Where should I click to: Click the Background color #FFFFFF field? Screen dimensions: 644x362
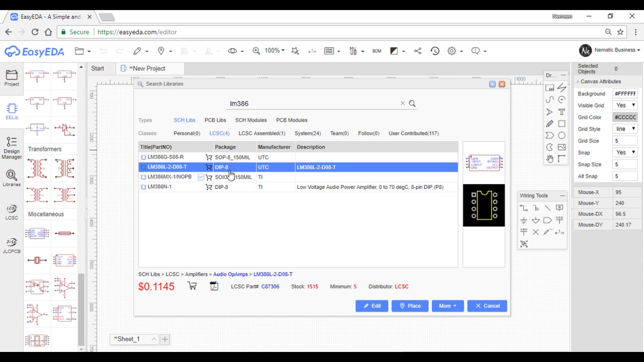(x=625, y=94)
